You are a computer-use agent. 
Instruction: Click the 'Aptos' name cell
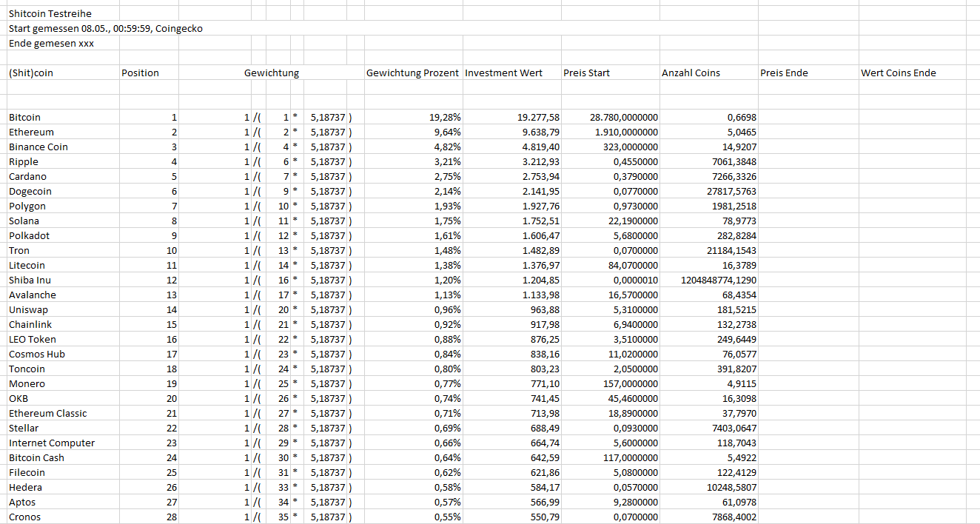[x=64, y=502]
